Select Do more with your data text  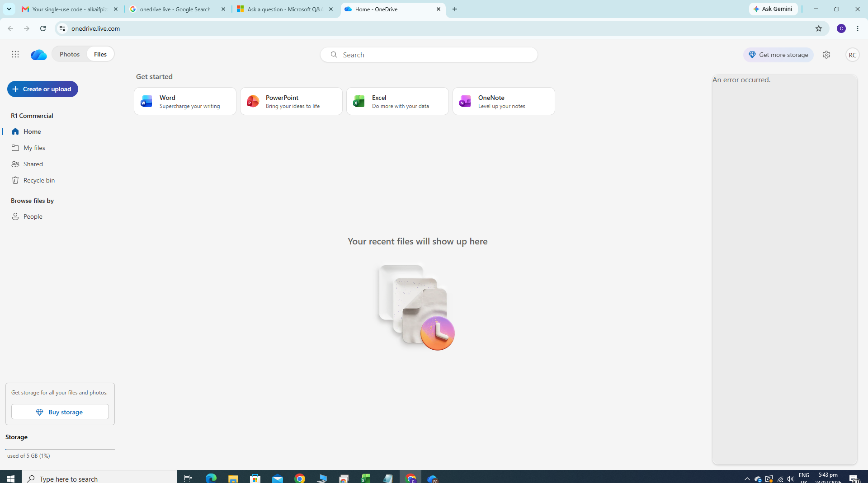point(401,106)
